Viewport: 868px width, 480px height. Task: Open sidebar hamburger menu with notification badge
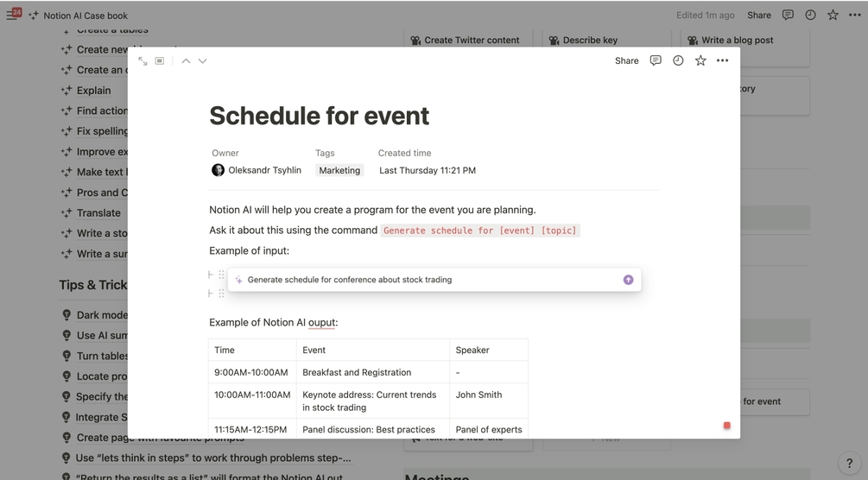[x=12, y=15]
